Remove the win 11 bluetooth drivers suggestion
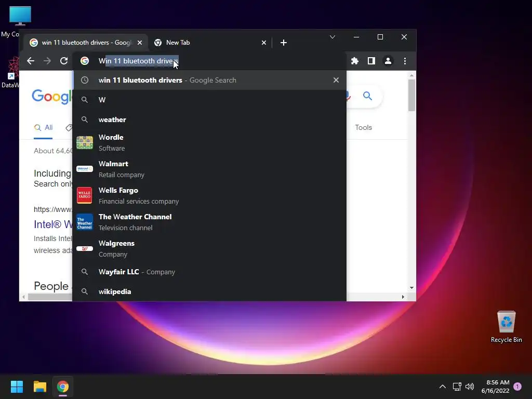The width and height of the screenshot is (532, 399). point(336,80)
